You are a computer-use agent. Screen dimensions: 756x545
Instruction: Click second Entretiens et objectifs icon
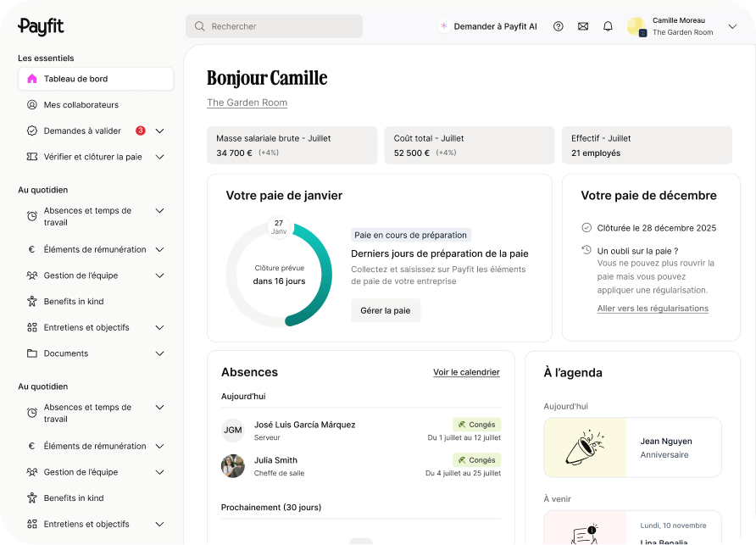(x=32, y=525)
